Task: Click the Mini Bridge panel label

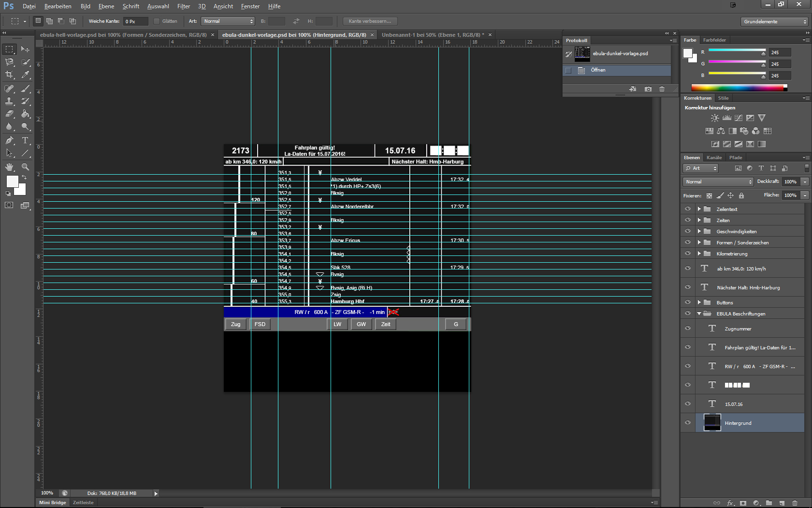Action: [52, 503]
